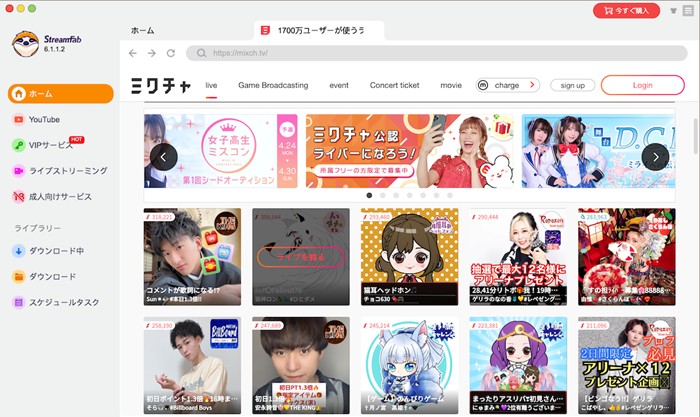Click the Login button

tap(642, 85)
